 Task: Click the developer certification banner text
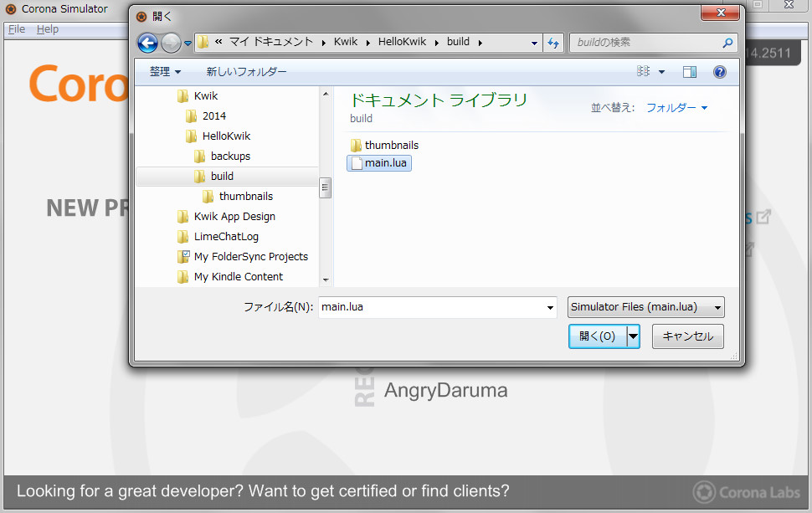[x=263, y=490]
